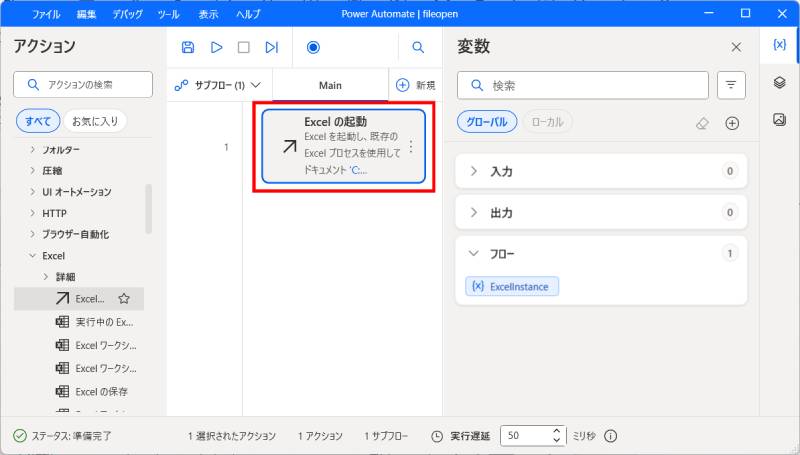Expand the フォルダー action group
Viewport: 800px width, 455px height.
click(33, 149)
